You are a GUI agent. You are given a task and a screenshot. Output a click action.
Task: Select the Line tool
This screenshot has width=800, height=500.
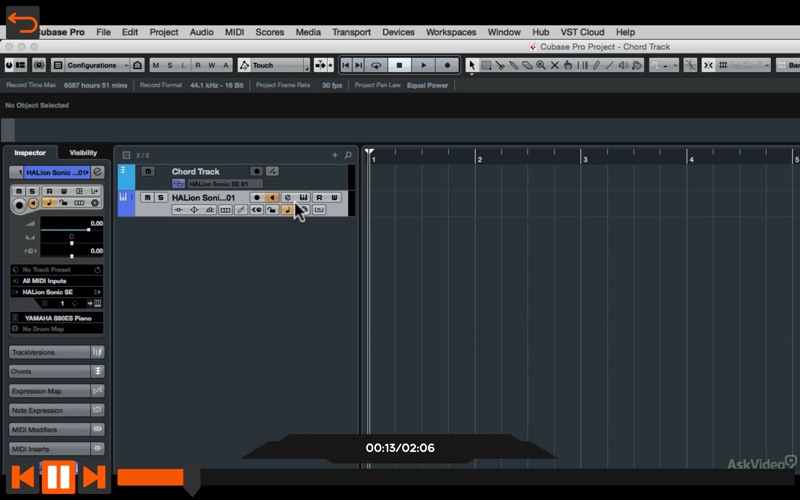click(610, 65)
